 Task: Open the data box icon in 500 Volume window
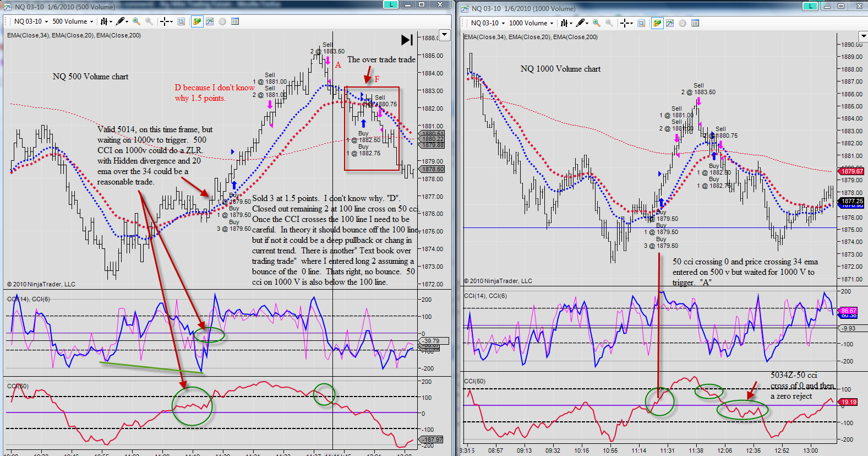point(181,21)
